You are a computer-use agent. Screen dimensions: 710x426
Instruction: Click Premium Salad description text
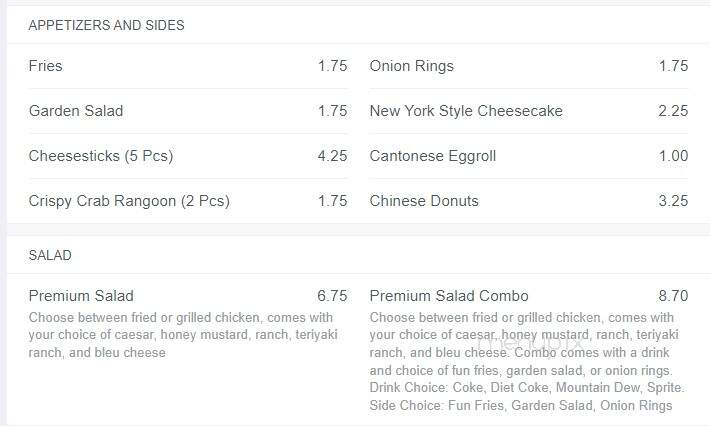click(183, 335)
